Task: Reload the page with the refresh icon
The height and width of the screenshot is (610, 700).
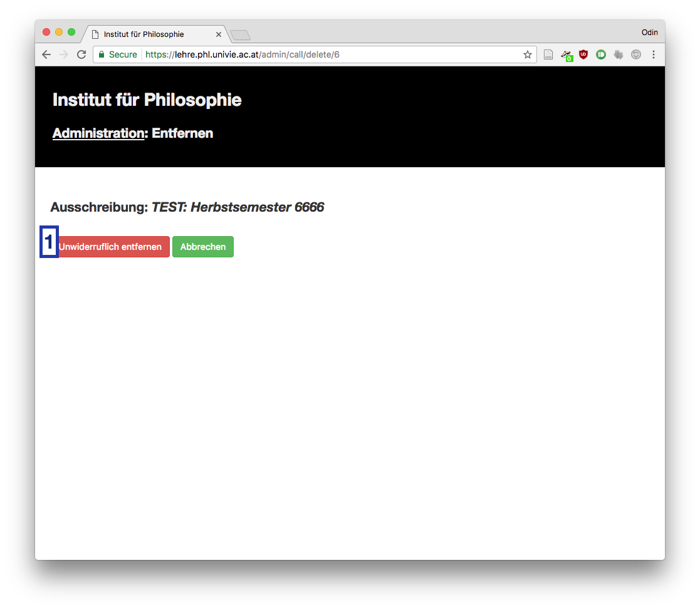Action: coord(81,55)
